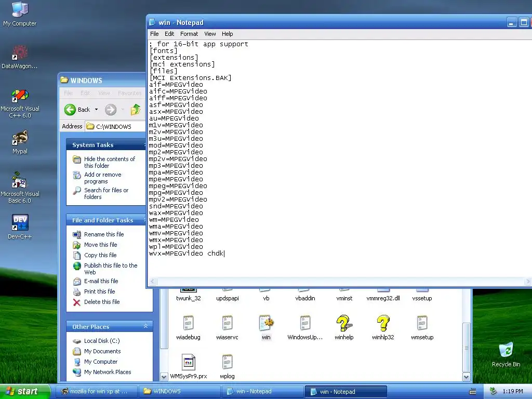This screenshot has height=399, width=532.
Task: Select the wplog file icon
Action: point(227,366)
